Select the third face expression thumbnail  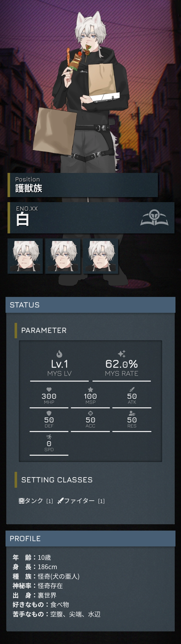(101, 256)
